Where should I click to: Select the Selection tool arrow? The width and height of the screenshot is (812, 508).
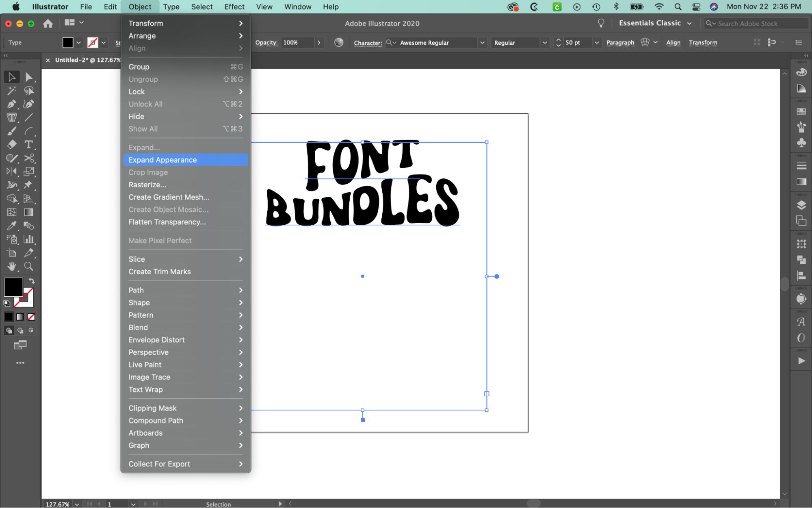(x=12, y=77)
